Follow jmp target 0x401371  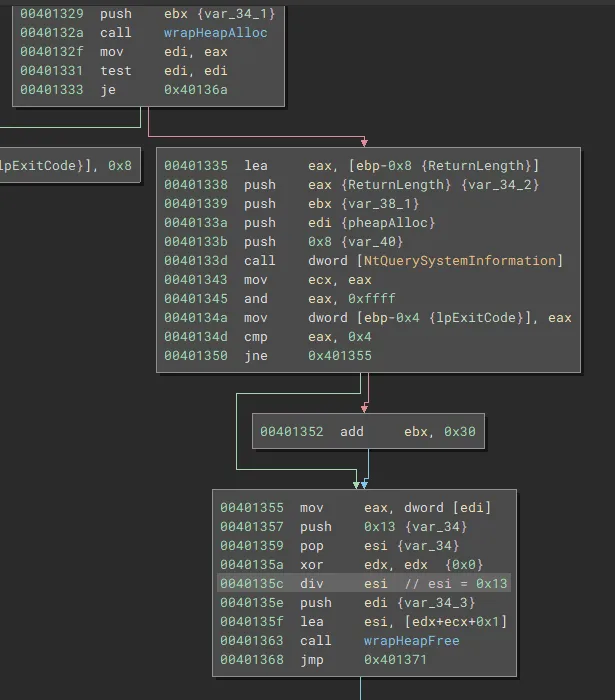[x=395, y=659]
